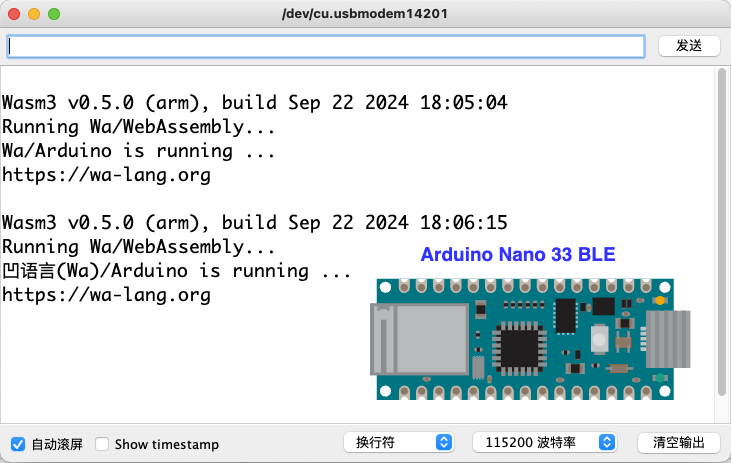Click the first https://wa-lang.org line
The image size is (731, 463).
click(107, 175)
